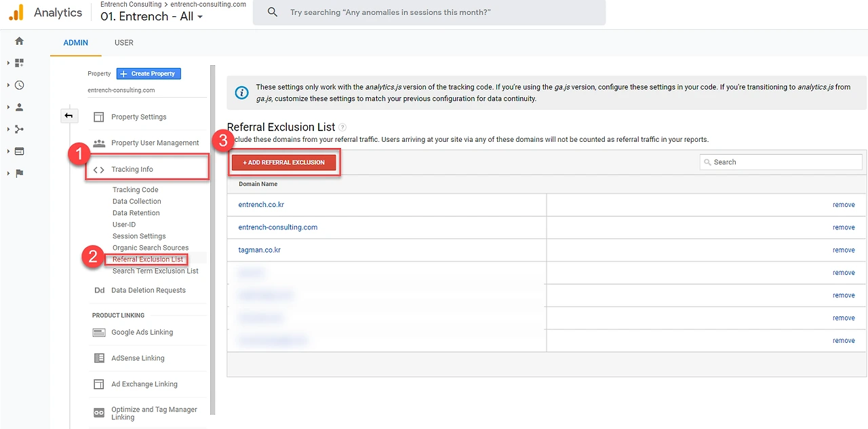
Task: Open Behavior window icon in left rail
Action: pos(19,151)
